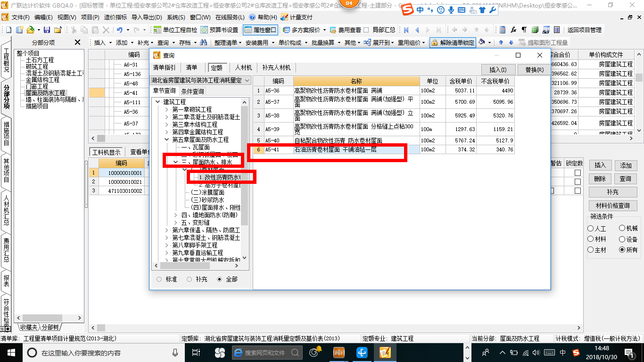Collapse the 建筑工程 root node
Screen dimensions: 644x362
tap(158, 102)
